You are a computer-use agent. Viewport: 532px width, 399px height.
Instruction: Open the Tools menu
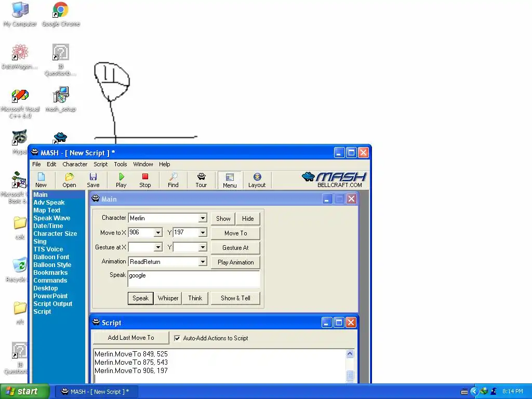pos(121,164)
